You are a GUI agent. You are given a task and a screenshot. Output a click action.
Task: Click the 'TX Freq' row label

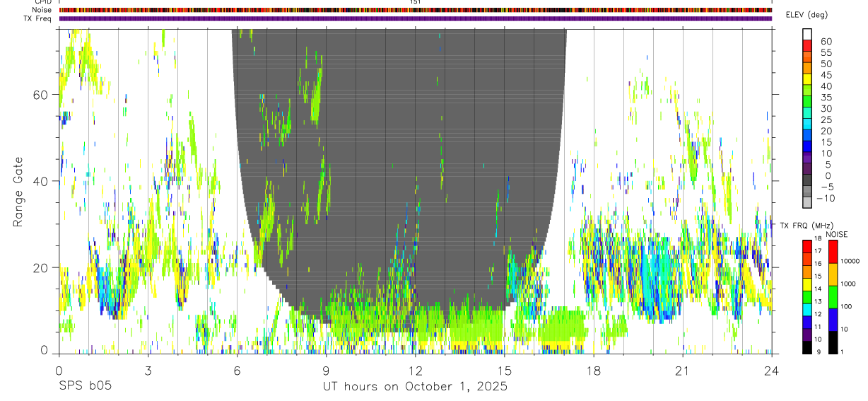(x=38, y=18)
